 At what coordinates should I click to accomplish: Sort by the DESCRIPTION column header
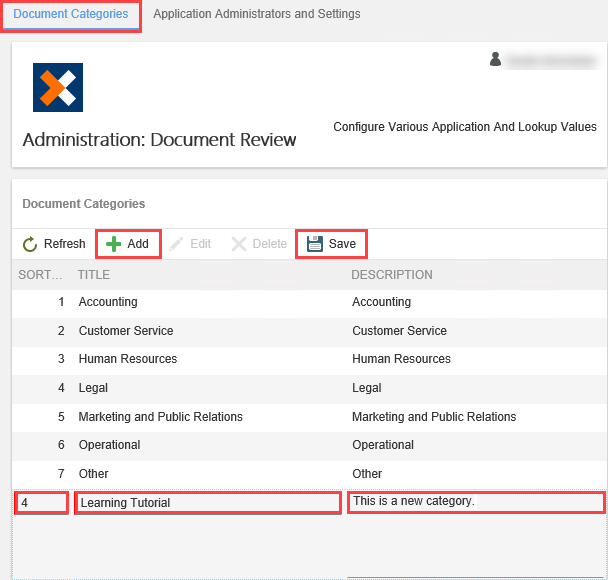pos(392,275)
